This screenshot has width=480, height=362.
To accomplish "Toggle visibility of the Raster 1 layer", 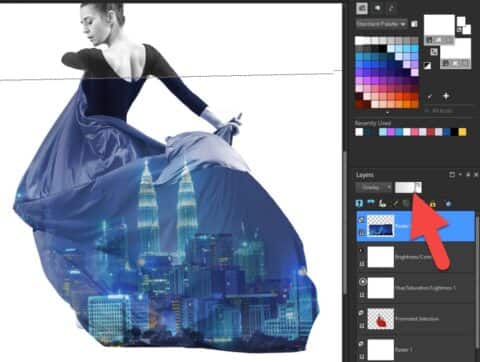I will (361, 343).
